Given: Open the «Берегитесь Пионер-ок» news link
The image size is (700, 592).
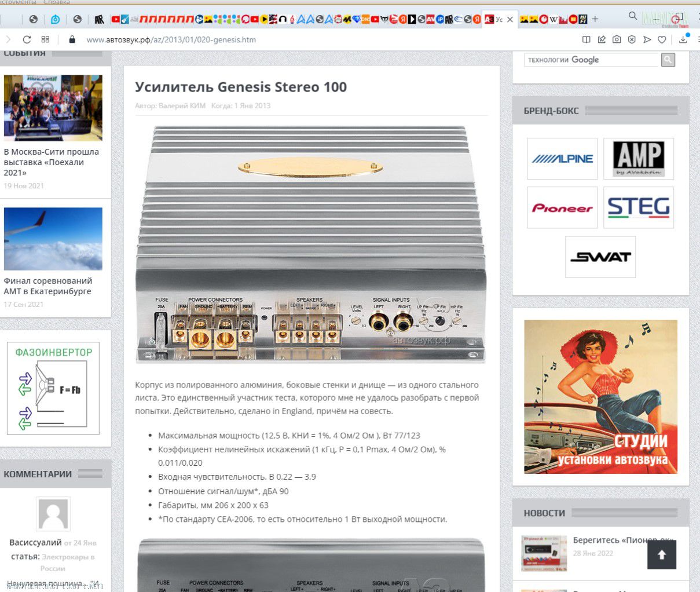Looking at the screenshot, I should click(x=623, y=540).
